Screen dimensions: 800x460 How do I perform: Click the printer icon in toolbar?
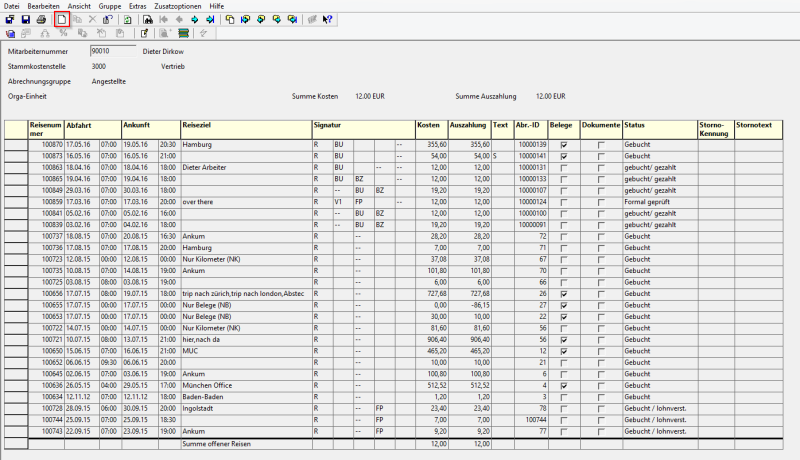point(41,20)
